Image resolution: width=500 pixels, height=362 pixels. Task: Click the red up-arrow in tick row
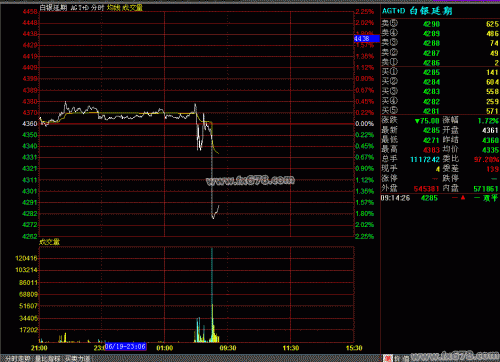(463, 198)
